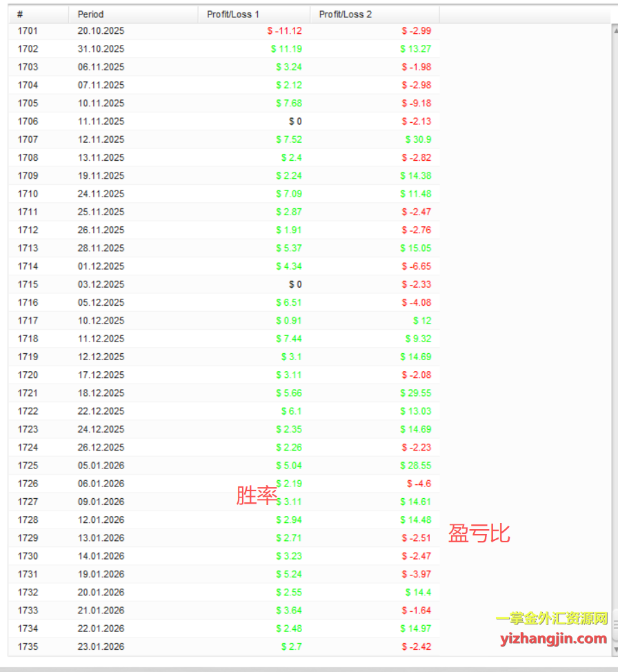This screenshot has height=672, width=618.
Task: Select the row dated 31.10.2025
Action: click(101, 49)
